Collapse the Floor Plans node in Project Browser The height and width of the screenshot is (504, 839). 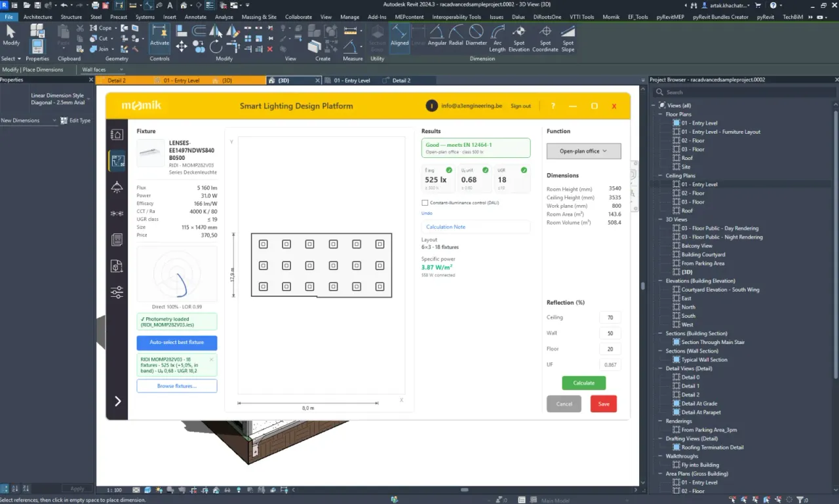tap(661, 114)
